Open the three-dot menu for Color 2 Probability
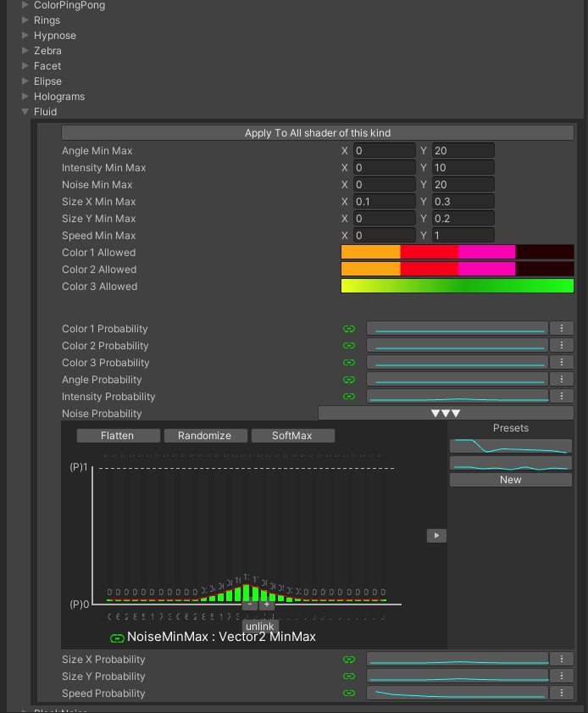Image resolution: width=588 pixels, height=713 pixels. click(x=562, y=345)
